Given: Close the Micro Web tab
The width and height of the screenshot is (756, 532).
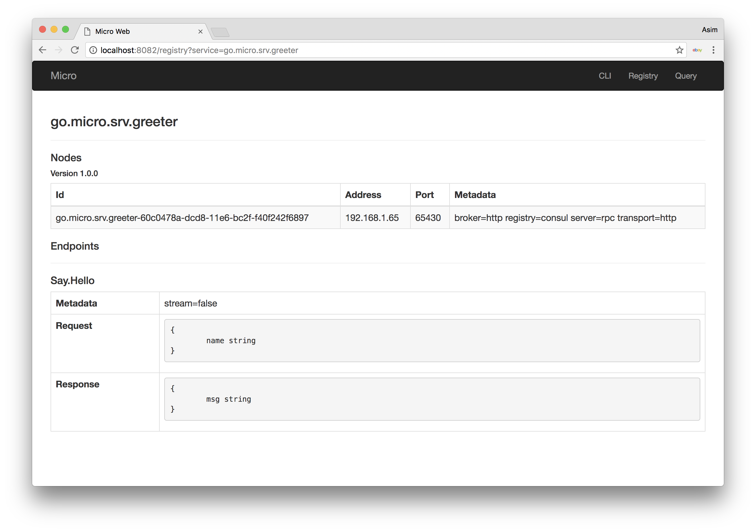Looking at the screenshot, I should point(200,32).
